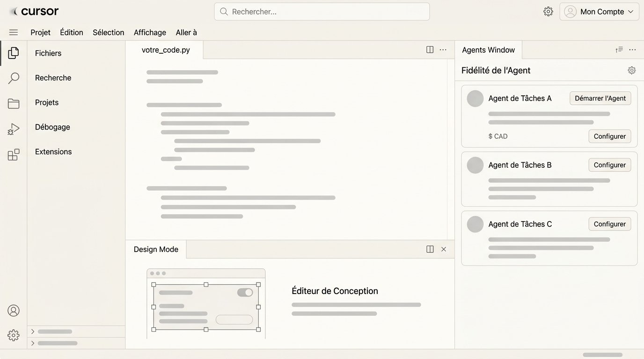Image resolution: width=644 pixels, height=359 pixels.
Task: Select Débogage in the sidebar
Action: click(52, 127)
